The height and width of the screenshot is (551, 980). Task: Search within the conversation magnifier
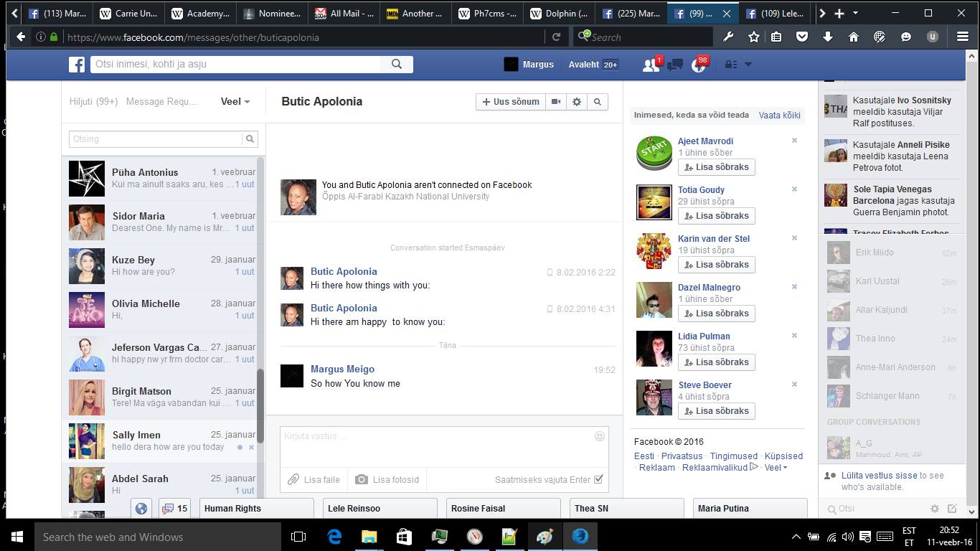(x=597, y=102)
